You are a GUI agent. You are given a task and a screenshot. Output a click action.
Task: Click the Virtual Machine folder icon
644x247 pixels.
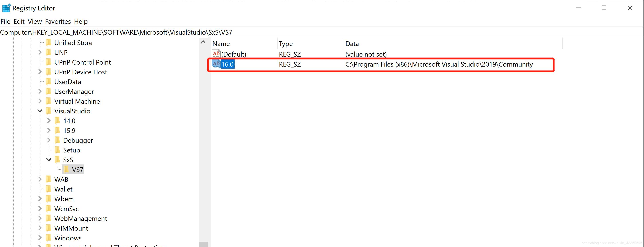click(49, 101)
